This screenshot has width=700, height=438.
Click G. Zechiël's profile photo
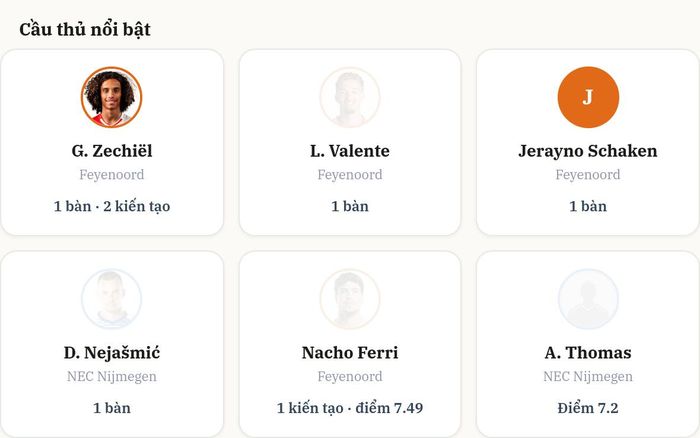pyautogui.click(x=112, y=97)
